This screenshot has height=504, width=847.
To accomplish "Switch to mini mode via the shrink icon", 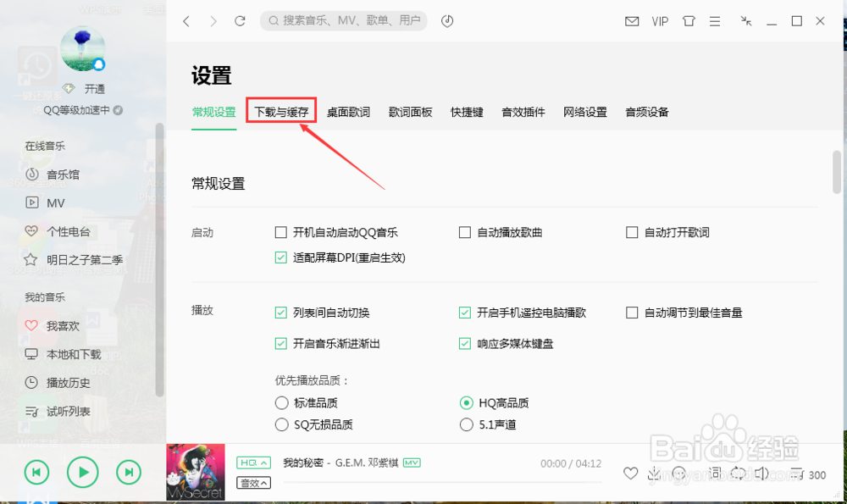I will (745, 21).
